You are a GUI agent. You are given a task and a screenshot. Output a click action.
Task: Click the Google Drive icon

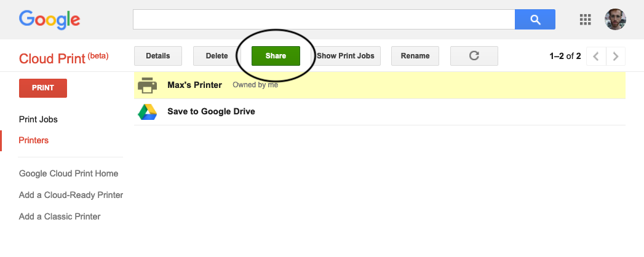coord(147,112)
